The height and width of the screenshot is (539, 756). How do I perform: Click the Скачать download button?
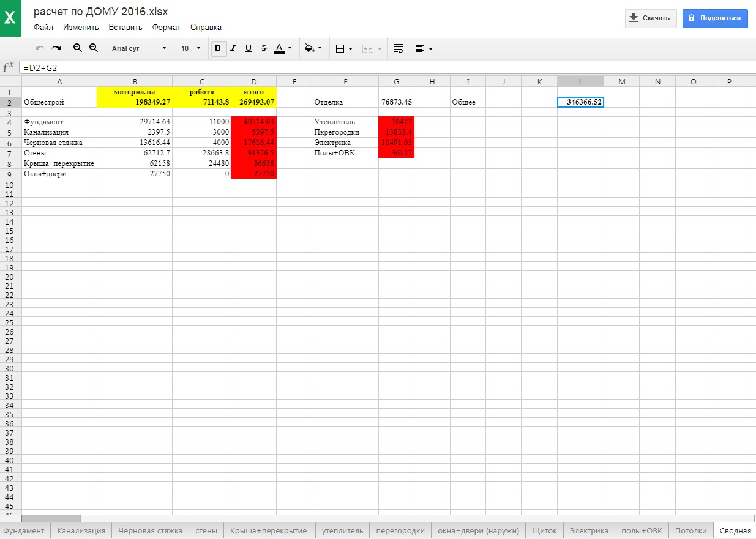(x=651, y=18)
